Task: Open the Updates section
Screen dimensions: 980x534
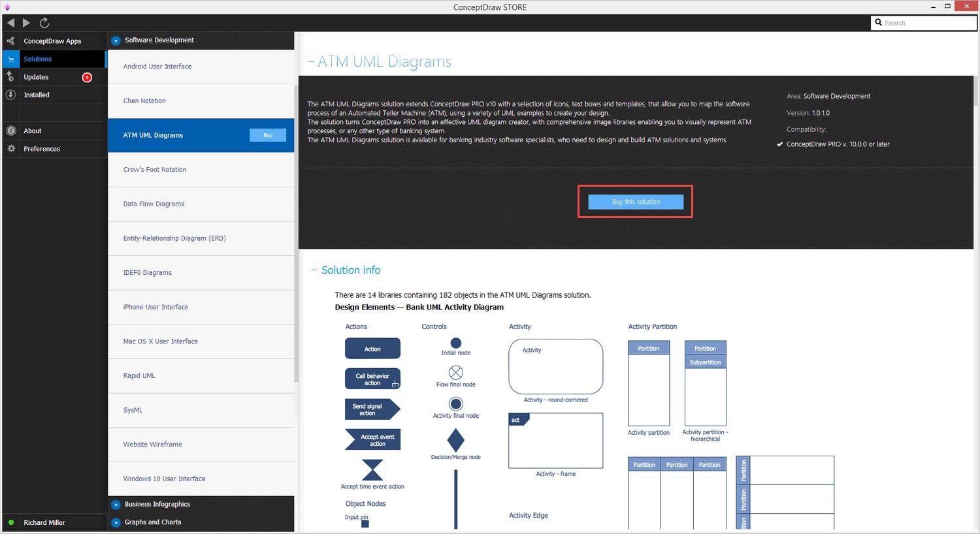Action: click(54, 77)
